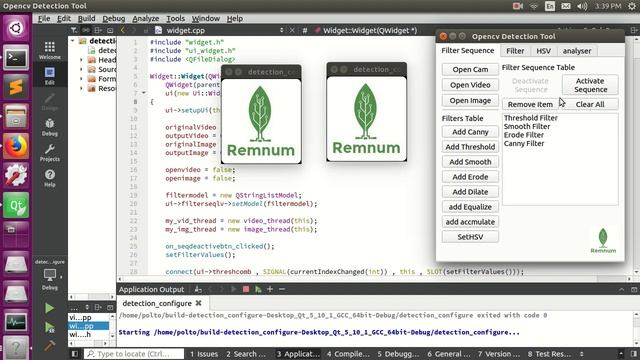Image resolution: width=640 pixels, height=360 pixels.
Task: Open the Tools menu
Action: click(x=176, y=18)
